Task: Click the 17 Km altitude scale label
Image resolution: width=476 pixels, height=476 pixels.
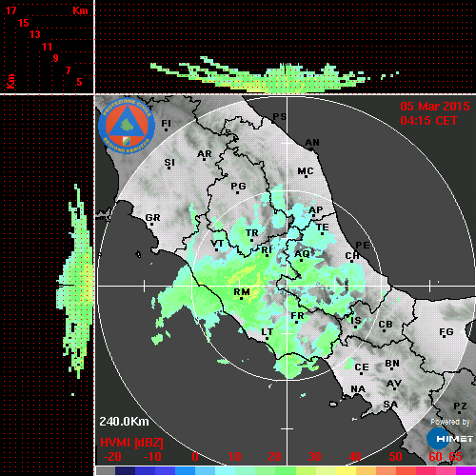Action: click(10, 10)
